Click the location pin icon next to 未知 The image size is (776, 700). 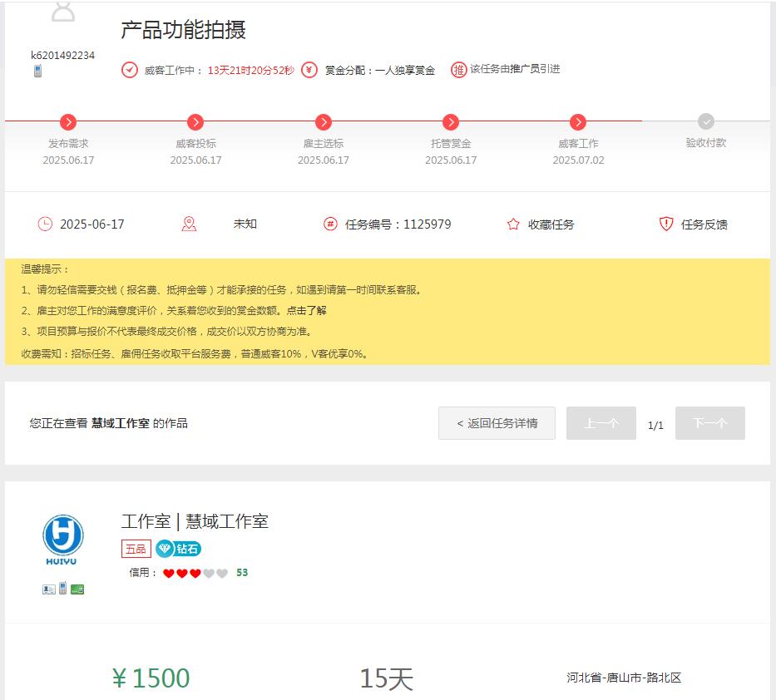189,224
